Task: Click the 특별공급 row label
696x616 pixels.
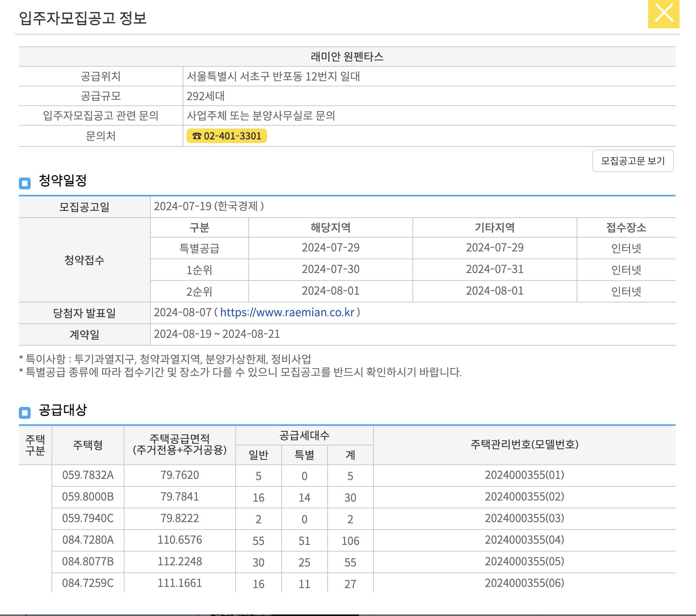Action: (x=199, y=248)
